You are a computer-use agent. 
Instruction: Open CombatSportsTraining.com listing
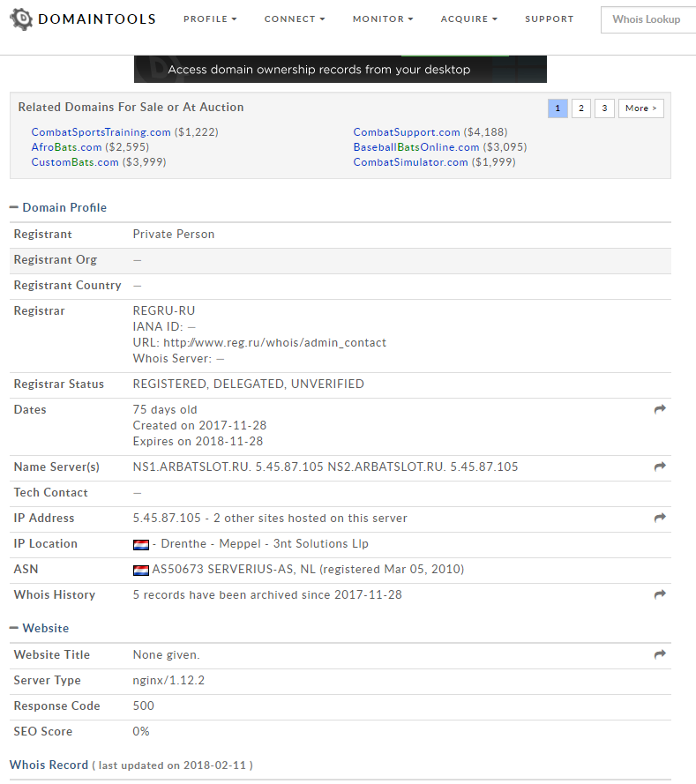(101, 132)
